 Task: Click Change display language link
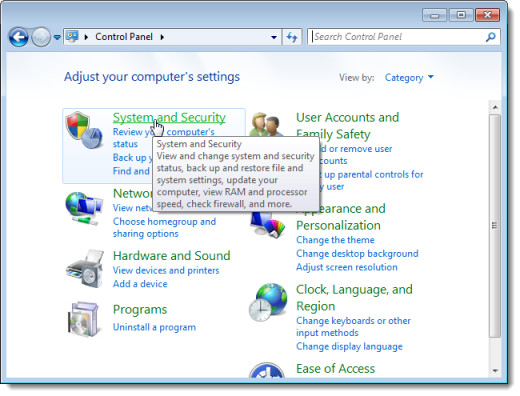coord(349,347)
